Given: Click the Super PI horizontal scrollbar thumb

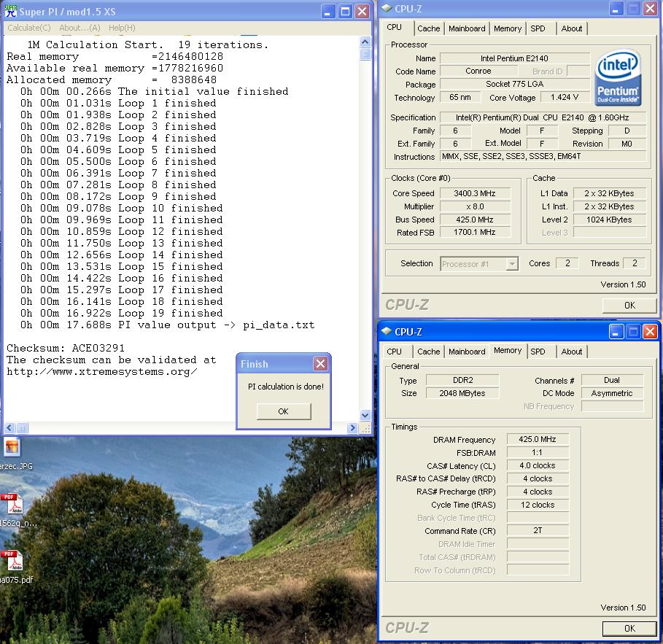Looking at the screenshot, I should (22, 428).
